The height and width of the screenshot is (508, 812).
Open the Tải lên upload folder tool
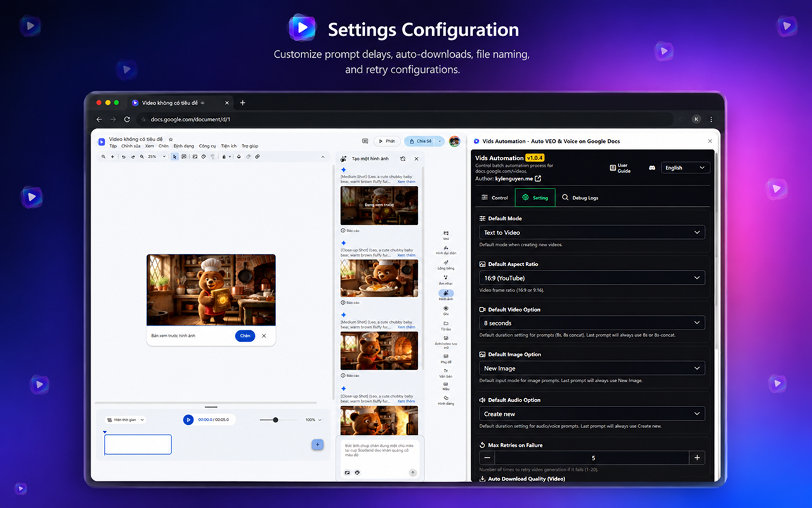pyautogui.click(x=446, y=326)
